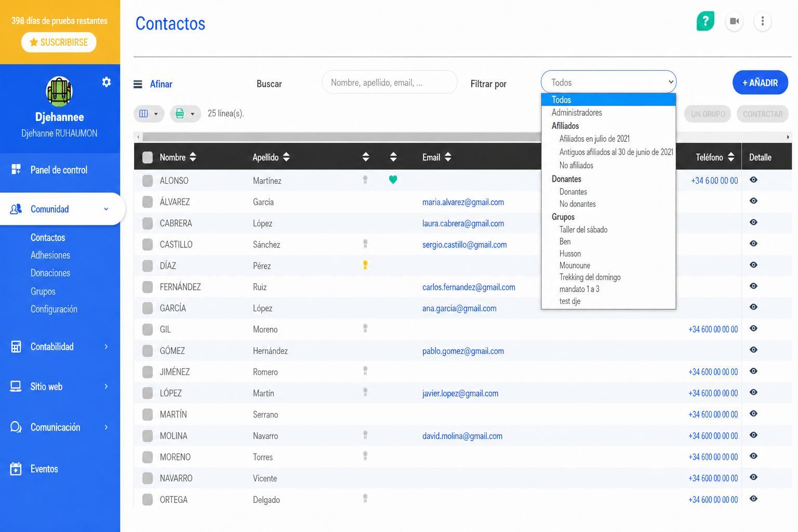Sort by the affiliate medal column arrows

point(366,157)
